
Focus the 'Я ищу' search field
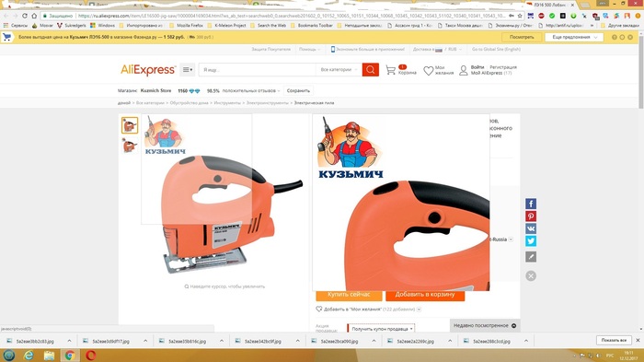[258, 70]
